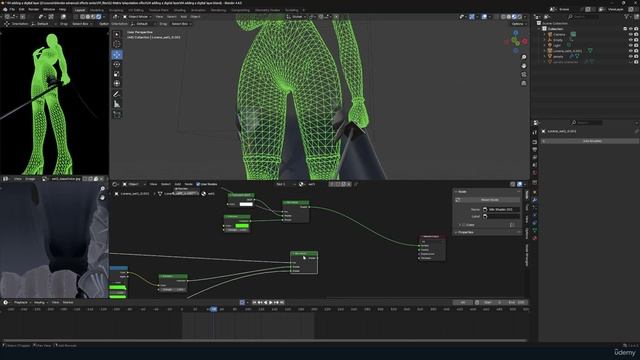Toggle viewport overlays icon
Screen dimensions: 640x360
pyautogui.click(x=484, y=17)
